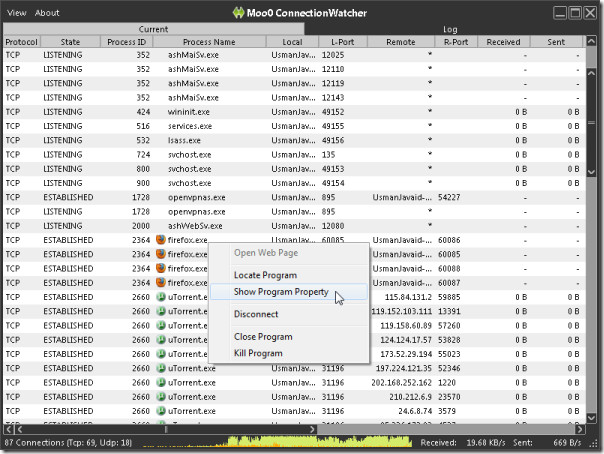Sort by the L-Port column header

(x=343, y=42)
